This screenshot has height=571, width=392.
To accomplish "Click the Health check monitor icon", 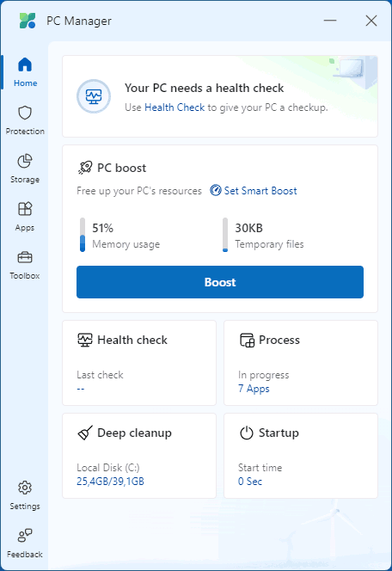I will [x=85, y=340].
